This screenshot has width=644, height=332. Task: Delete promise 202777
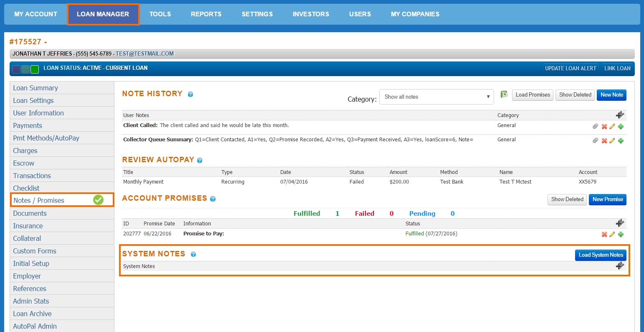tap(604, 235)
